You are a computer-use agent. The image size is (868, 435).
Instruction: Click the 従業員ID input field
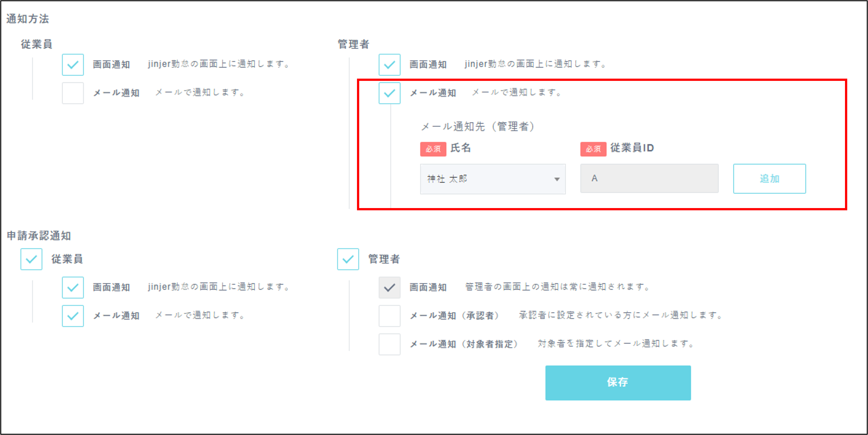[x=649, y=179]
